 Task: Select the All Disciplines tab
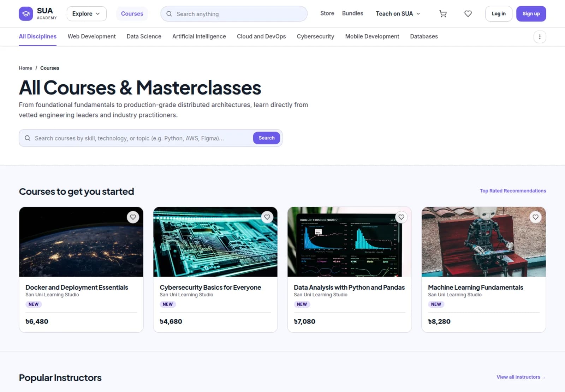(37, 36)
